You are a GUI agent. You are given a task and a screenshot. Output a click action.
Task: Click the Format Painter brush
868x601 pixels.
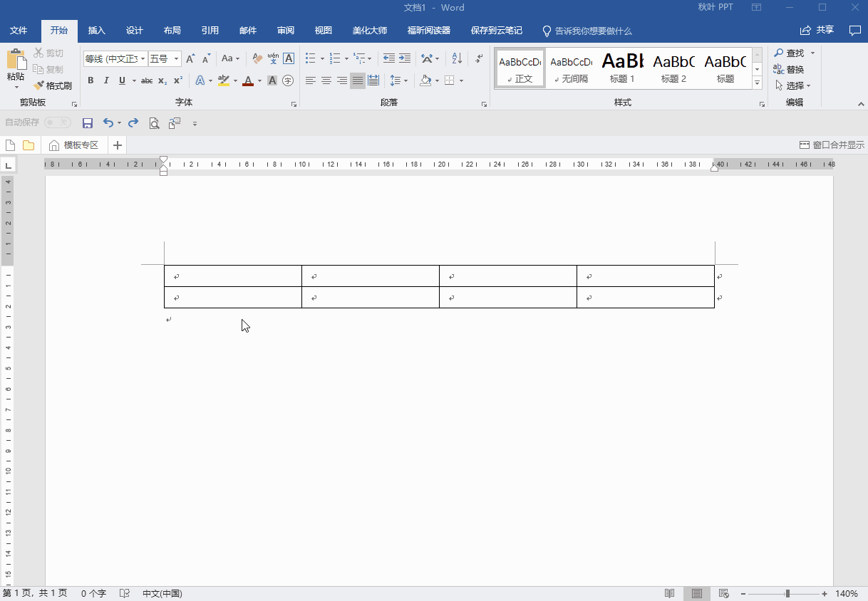(x=53, y=85)
